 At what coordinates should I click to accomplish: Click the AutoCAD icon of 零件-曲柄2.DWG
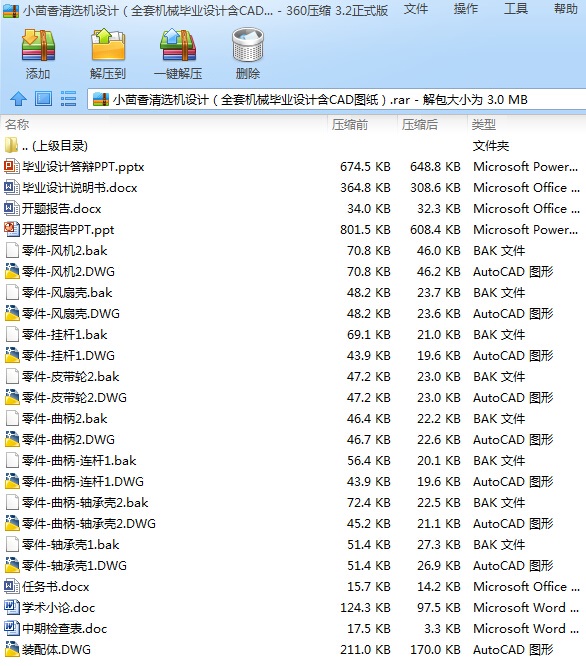tap(12, 440)
